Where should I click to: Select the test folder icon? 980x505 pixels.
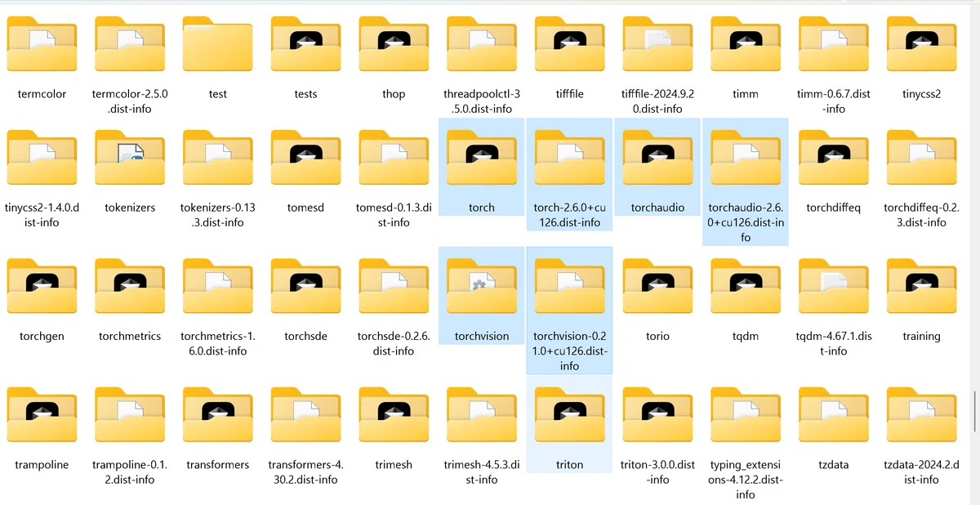click(218, 44)
